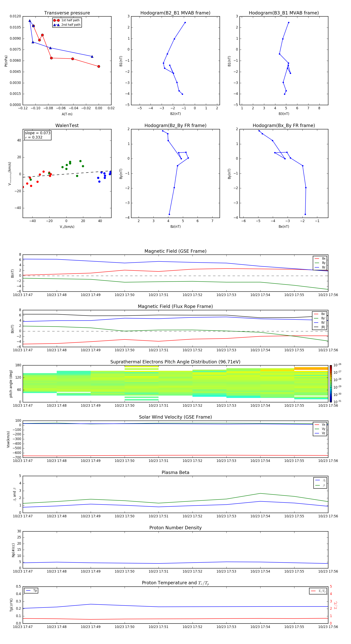351x644 pixels.
Task: Click '10/23 17:52' tick under proton density panel
Action: tap(192, 571)
